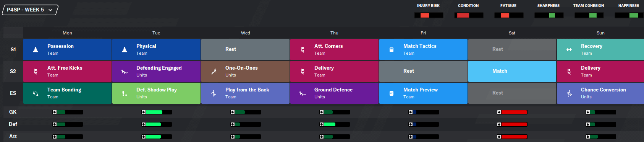This screenshot has height=142, width=644.
Task: Select the Thu column header
Action: [334, 33]
